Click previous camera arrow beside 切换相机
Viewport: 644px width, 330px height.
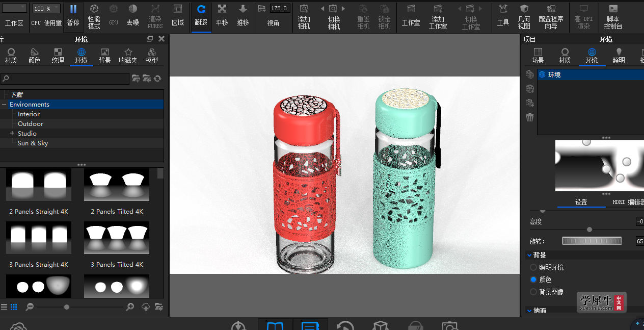click(x=323, y=9)
